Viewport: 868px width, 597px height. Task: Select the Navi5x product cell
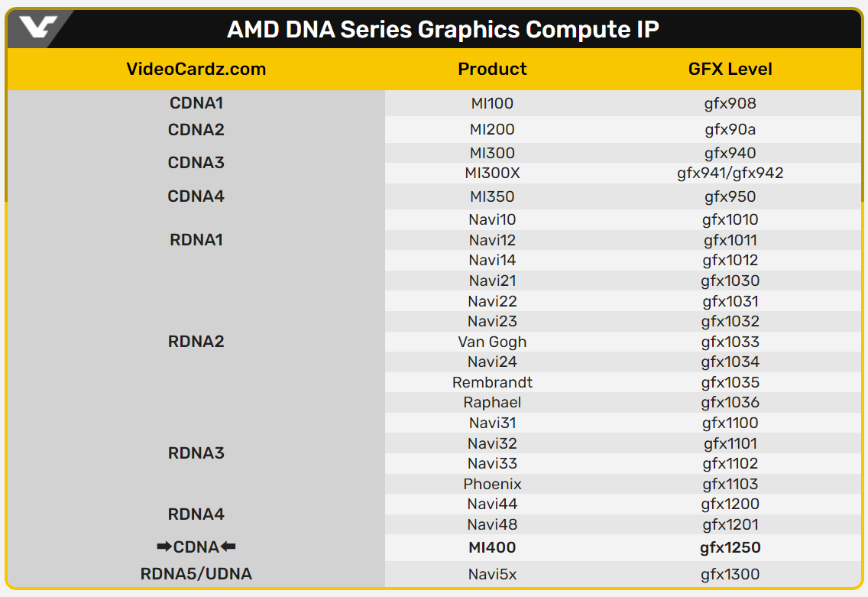coord(492,574)
